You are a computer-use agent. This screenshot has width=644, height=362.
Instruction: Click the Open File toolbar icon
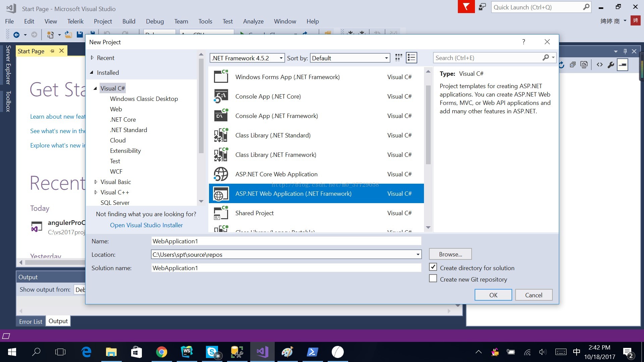pyautogui.click(x=68, y=35)
